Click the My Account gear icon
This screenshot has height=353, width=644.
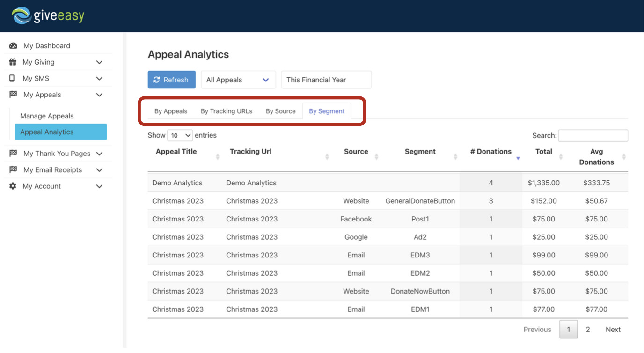[13, 186]
